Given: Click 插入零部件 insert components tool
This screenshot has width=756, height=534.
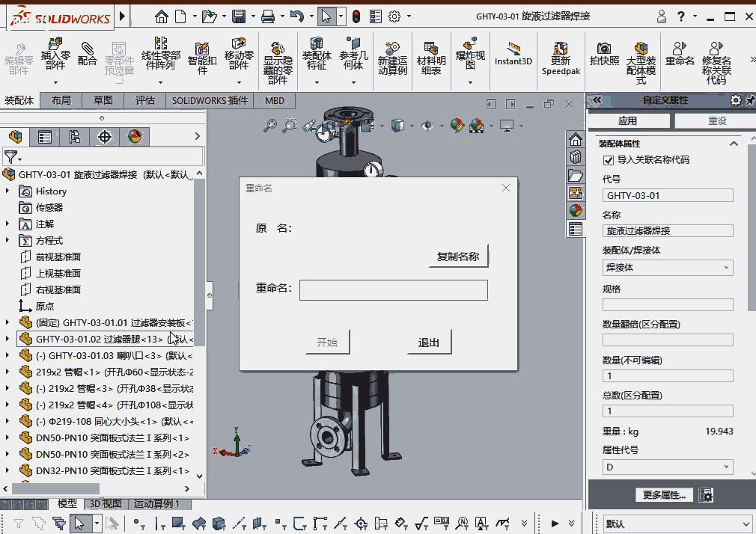Looking at the screenshot, I should click(x=55, y=54).
